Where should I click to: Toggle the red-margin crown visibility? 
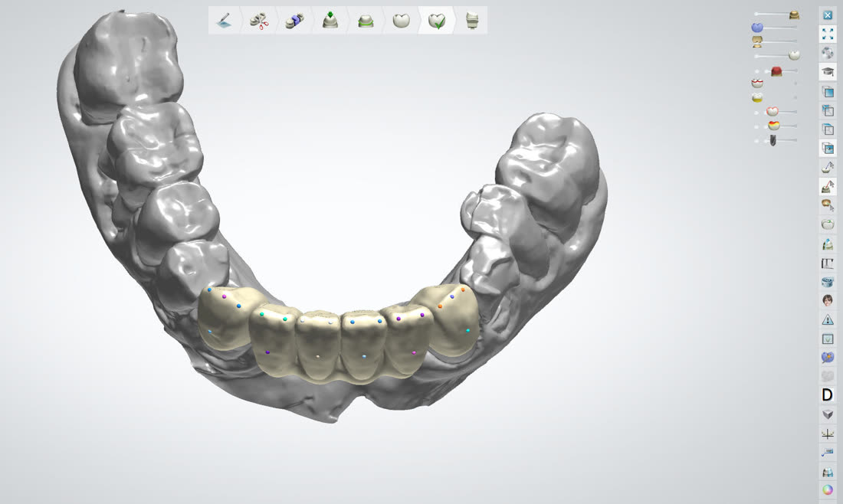click(757, 83)
